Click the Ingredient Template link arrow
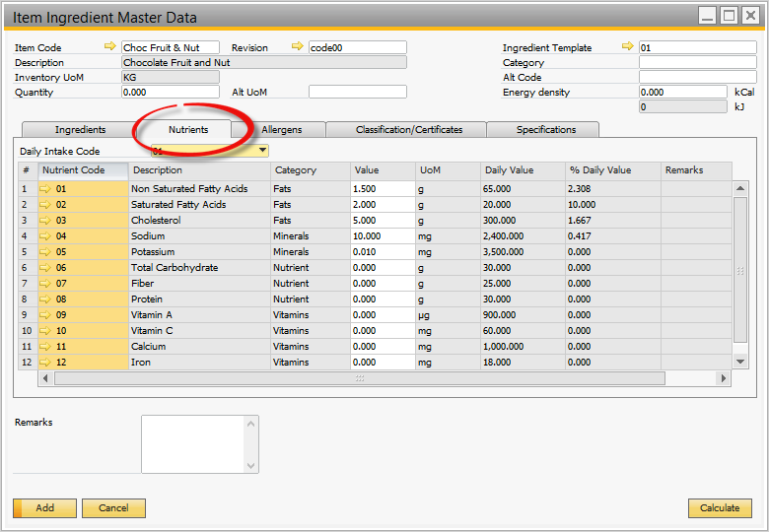Viewport: 769px width, 532px height. (x=628, y=46)
